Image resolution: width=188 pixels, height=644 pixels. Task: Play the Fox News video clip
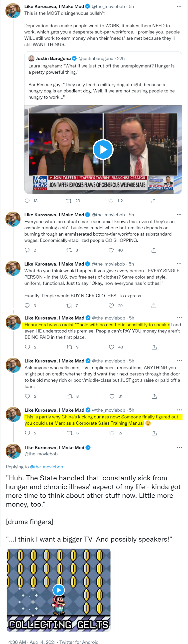pos(103,149)
